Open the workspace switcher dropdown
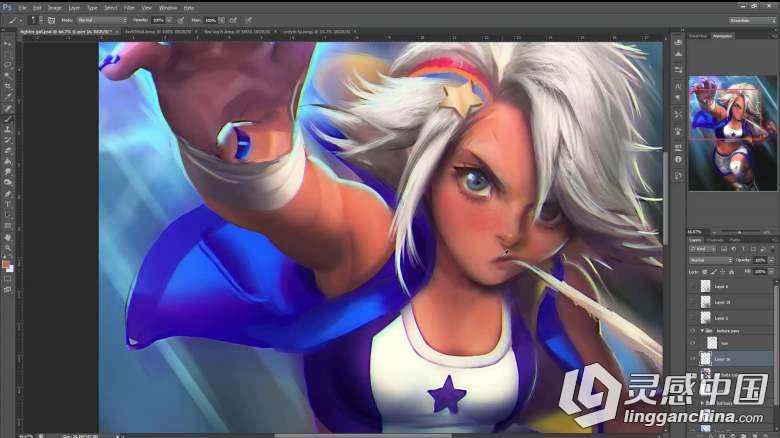The image size is (780, 438). point(752,20)
